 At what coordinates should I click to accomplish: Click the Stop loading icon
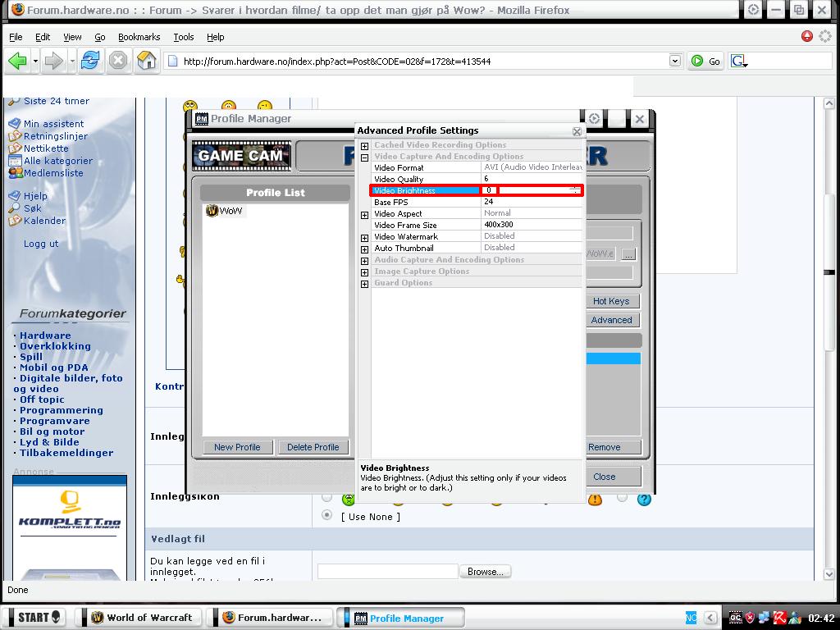pyautogui.click(x=119, y=61)
